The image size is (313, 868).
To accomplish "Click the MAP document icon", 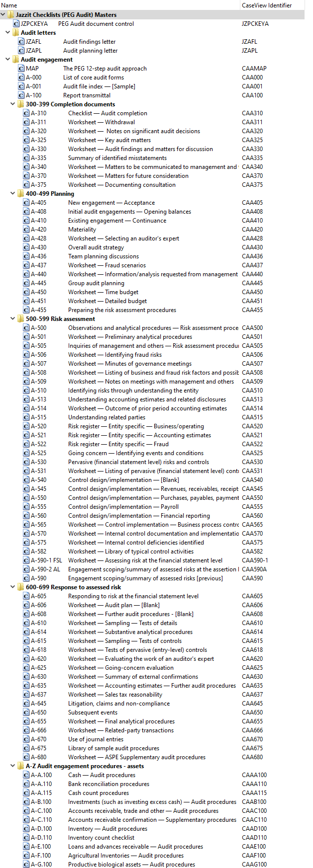I will coord(21,69).
